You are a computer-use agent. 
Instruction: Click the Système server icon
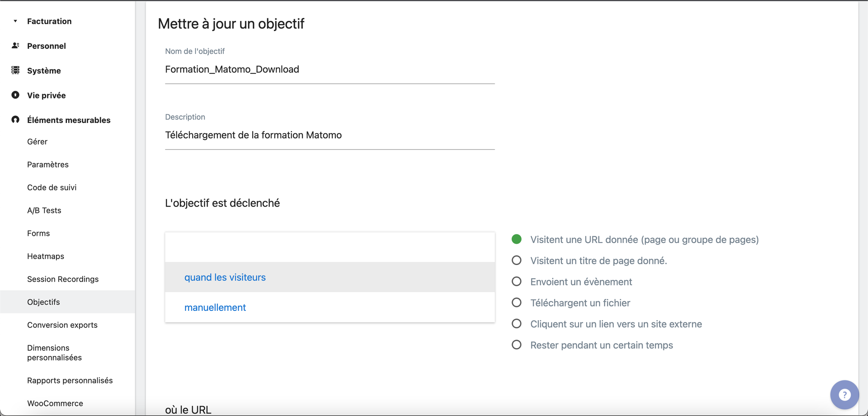pyautogui.click(x=15, y=70)
